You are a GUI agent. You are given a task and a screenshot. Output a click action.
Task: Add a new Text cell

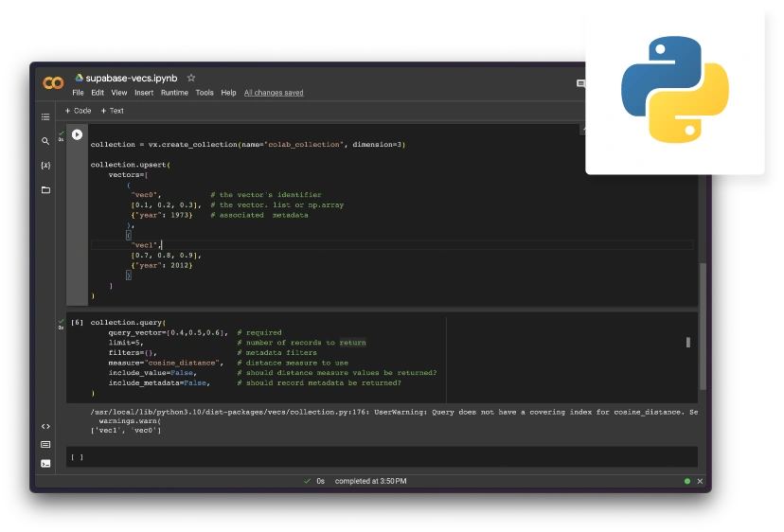[x=112, y=111]
